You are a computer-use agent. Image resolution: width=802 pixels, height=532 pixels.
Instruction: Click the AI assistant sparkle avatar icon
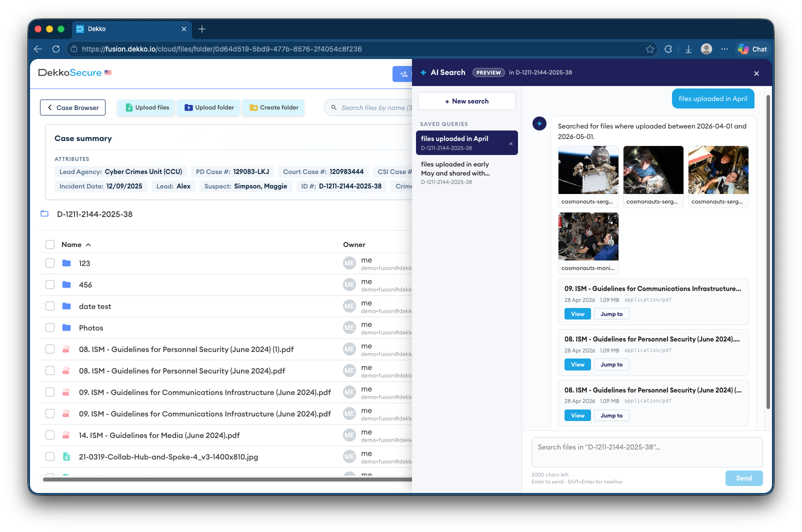[x=539, y=123]
